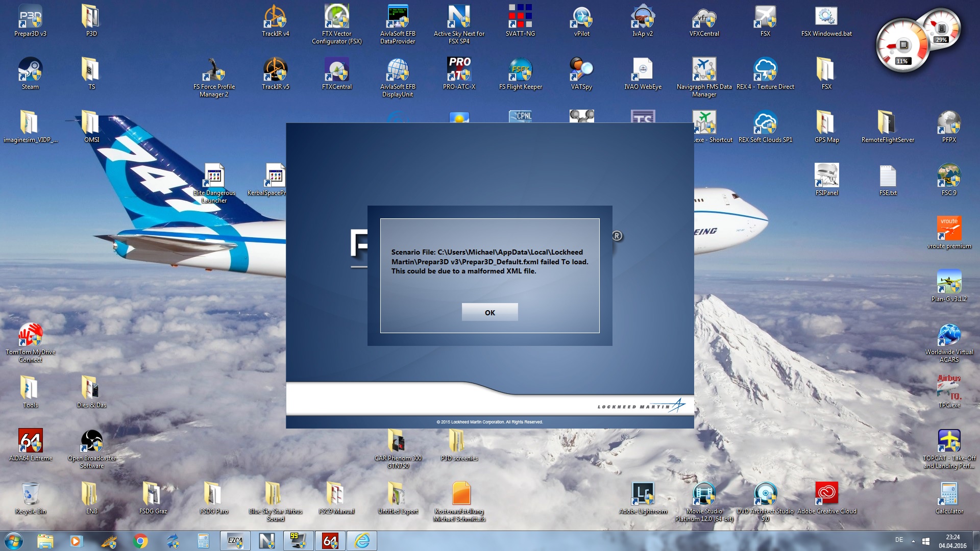
Task: Open Active Sky Next for FSX SP4
Action: point(459,24)
